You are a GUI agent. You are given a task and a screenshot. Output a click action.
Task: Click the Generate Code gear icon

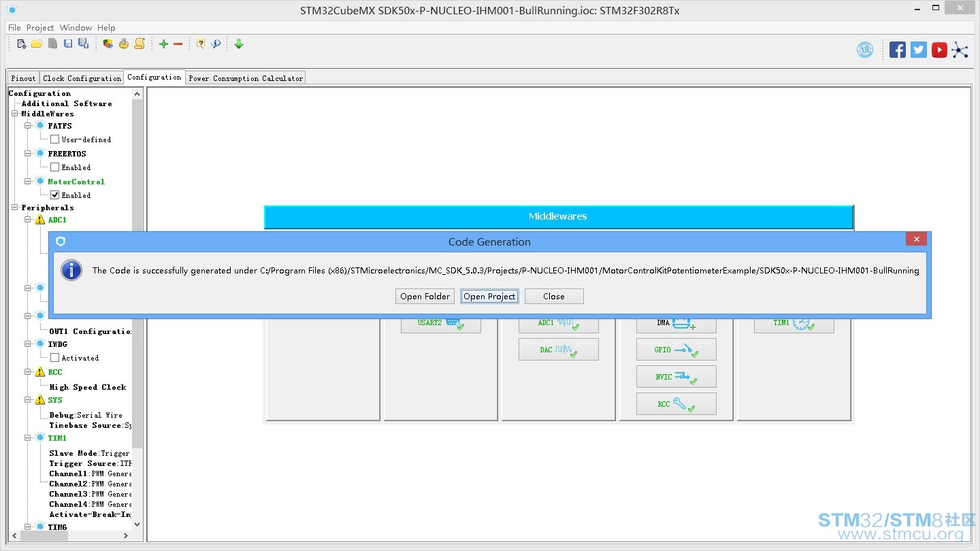pos(123,44)
